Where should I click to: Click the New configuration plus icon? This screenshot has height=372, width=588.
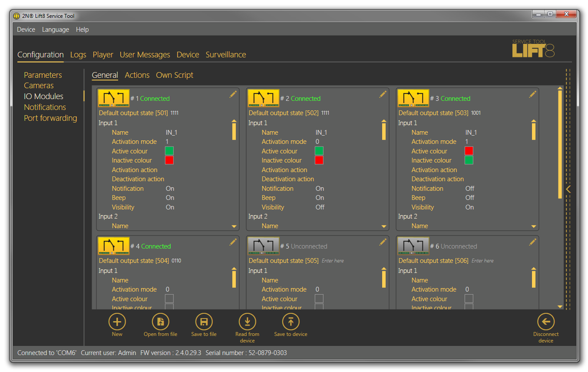[x=117, y=322]
